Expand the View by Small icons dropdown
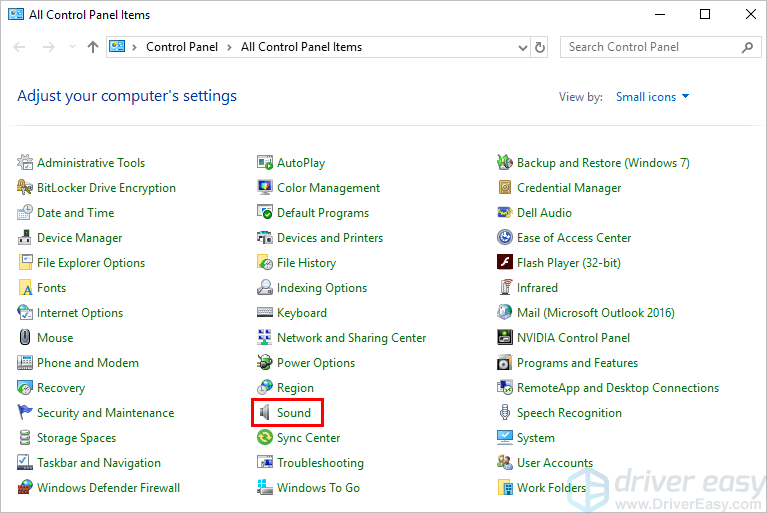This screenshot has width=767, height=513. [x=652, y=97]
